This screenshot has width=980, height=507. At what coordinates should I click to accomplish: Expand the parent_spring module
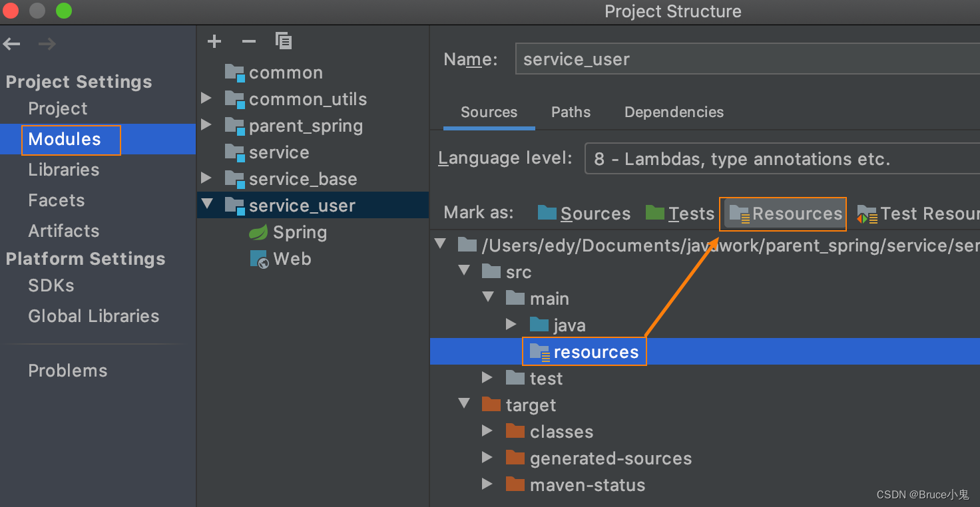click(207, 125)
